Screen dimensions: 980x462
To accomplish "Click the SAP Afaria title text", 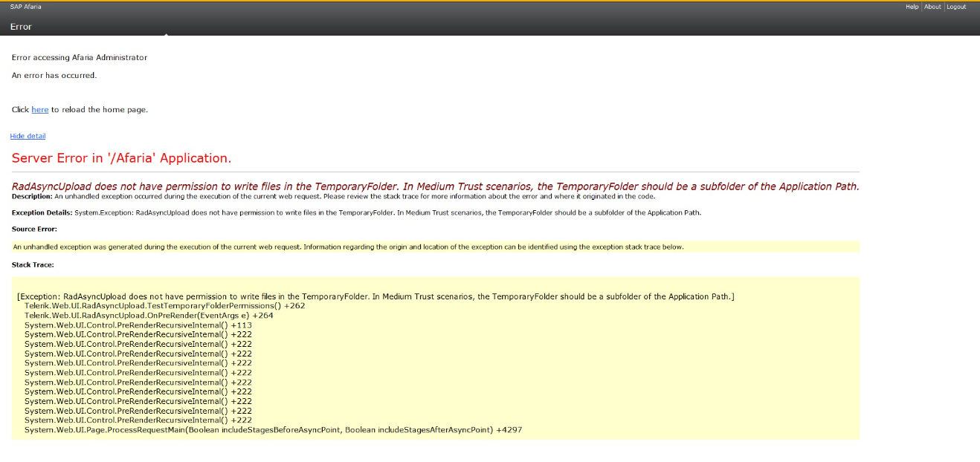I will [26, 7].
